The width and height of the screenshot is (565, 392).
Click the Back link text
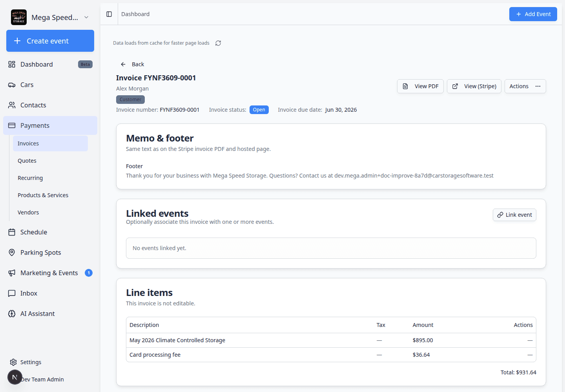tap(138, 64)
